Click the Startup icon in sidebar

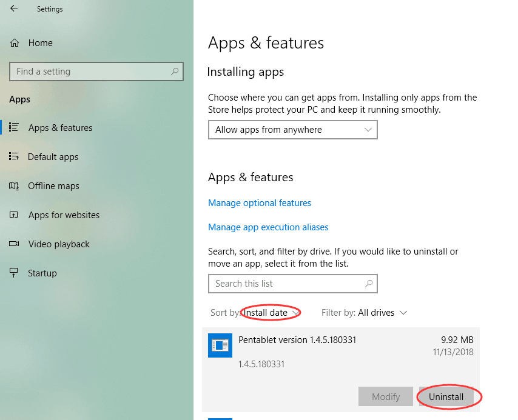click(x=13, y=272)
